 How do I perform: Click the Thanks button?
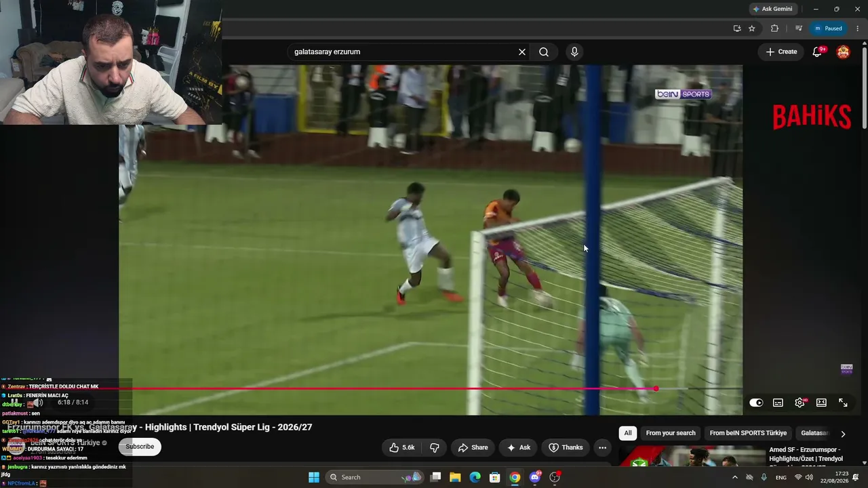[x=566, y=447]
